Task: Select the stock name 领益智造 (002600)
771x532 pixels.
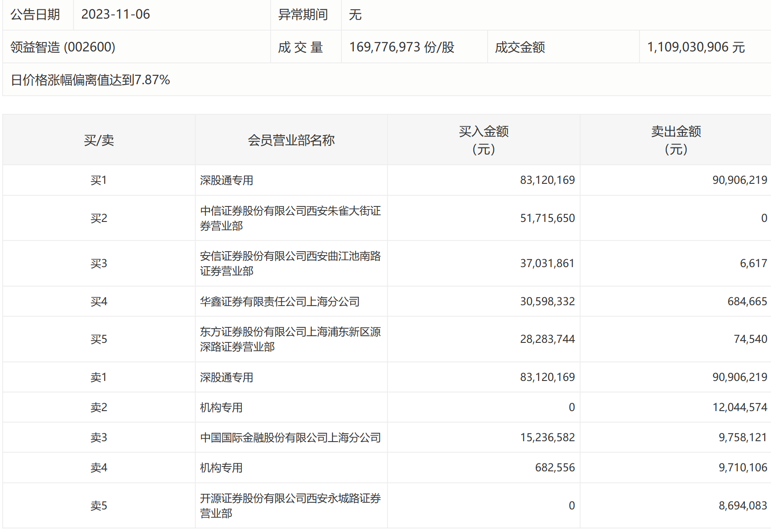Action: point(63,47)
